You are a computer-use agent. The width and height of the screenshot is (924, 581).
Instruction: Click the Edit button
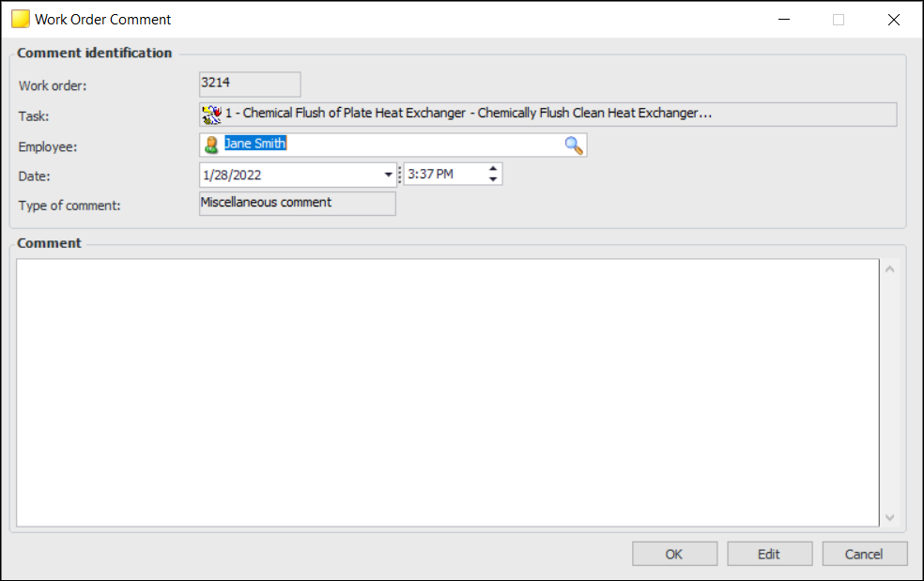point(770,554)
